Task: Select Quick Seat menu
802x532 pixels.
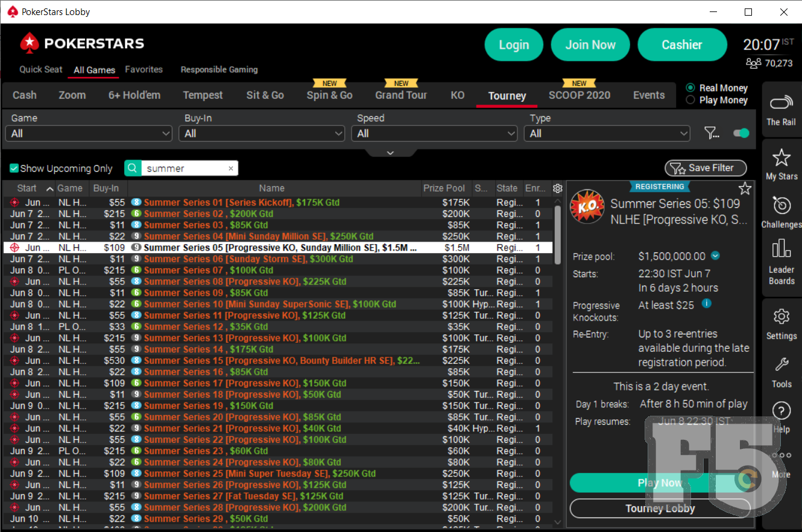Action: (x=41, y=69)
